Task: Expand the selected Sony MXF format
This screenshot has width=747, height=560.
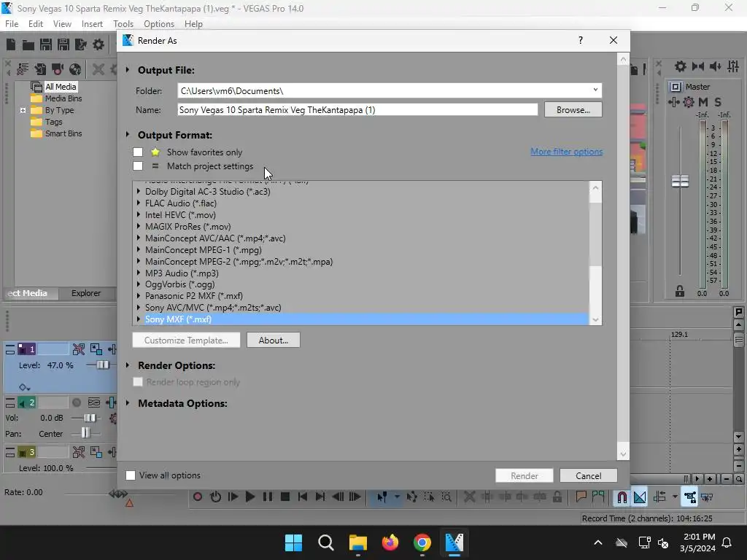Action: click(x=138, y=319)
